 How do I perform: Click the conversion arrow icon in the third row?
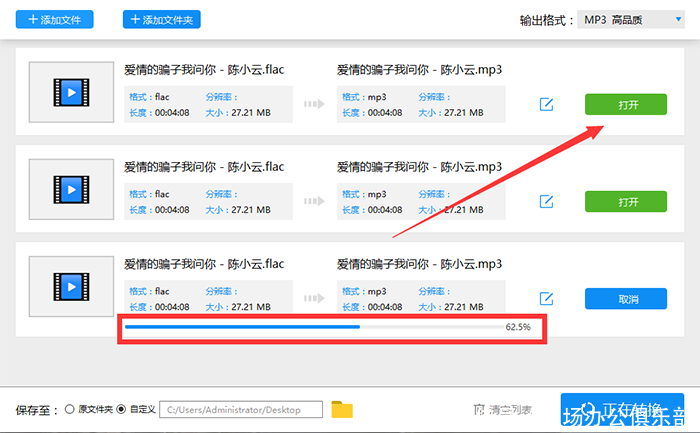pos(314,298)
